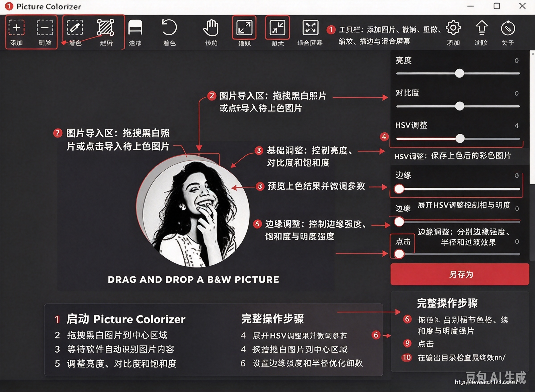Image resolution: width=535 pixels, height=392 pixels.
Task: Click the 亮度 slider handle
Action: click(459, 73)
